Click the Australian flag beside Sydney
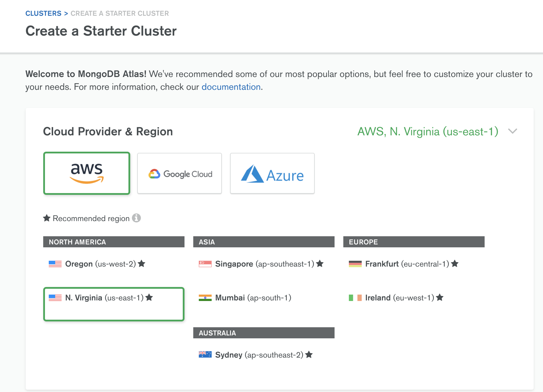543x392 pixels. coord(205,355)
